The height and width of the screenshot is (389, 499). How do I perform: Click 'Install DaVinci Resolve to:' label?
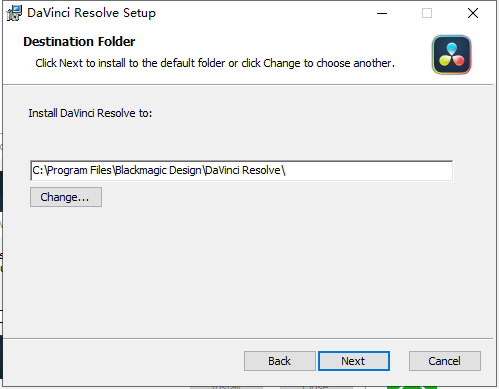[90, 113]
